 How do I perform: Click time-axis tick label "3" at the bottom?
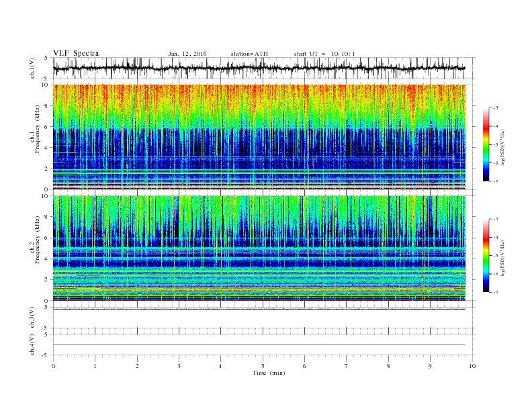[179, 366]
